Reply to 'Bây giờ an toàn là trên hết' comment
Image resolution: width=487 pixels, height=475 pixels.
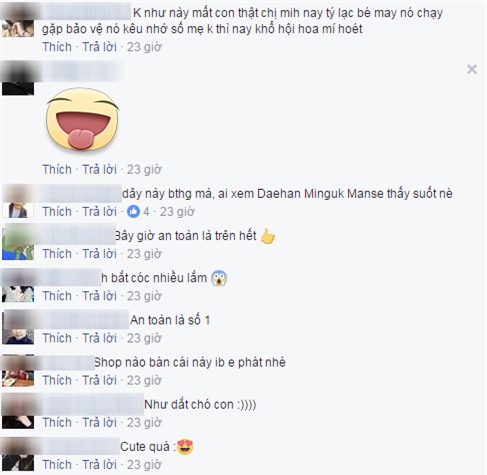99,254
